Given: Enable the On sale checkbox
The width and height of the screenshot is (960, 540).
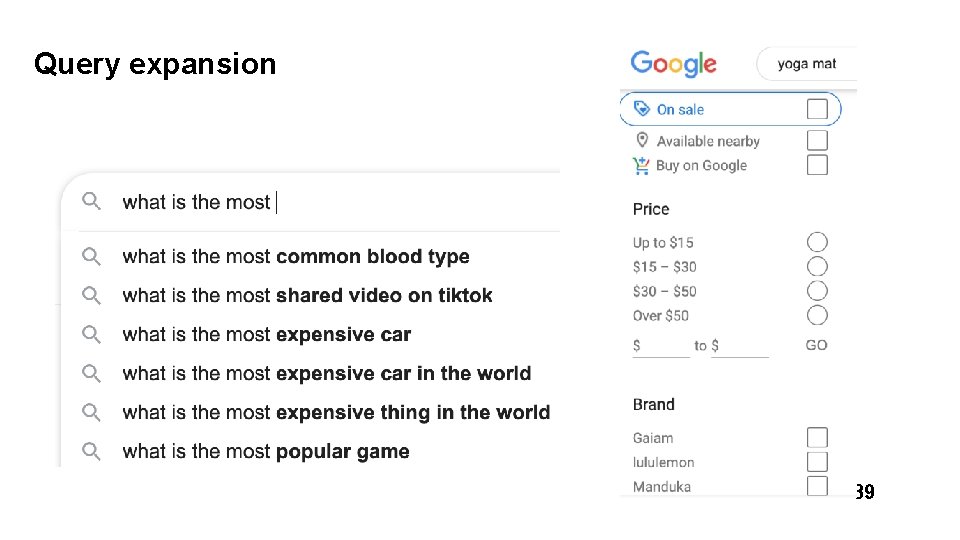Looking at the screenshot, I should pyautogui.click(x=817, y=109).
